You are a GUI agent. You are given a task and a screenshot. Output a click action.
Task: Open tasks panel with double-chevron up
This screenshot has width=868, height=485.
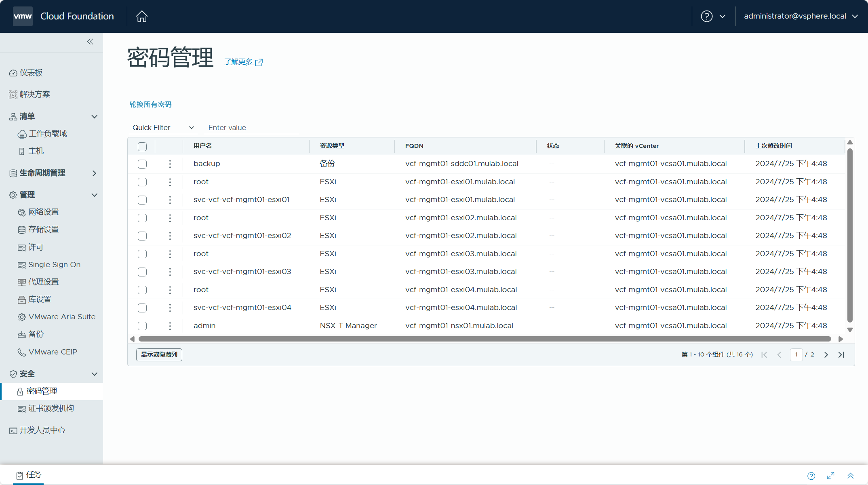click(x=850, y=476)
